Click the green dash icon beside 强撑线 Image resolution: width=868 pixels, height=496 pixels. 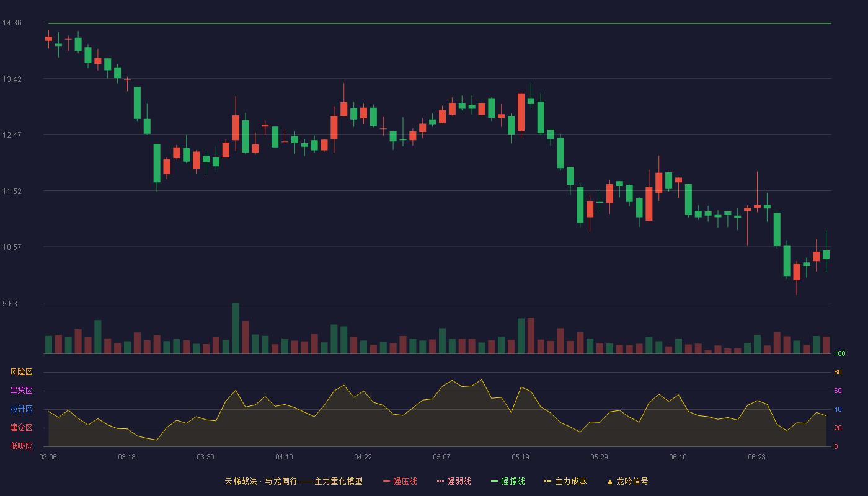tap(494, 481)
